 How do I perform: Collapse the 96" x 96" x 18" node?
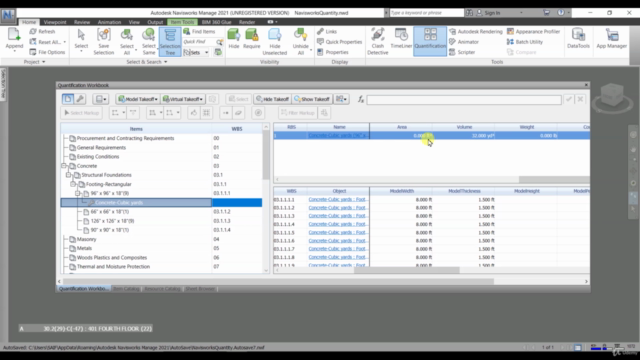[78, 193]
